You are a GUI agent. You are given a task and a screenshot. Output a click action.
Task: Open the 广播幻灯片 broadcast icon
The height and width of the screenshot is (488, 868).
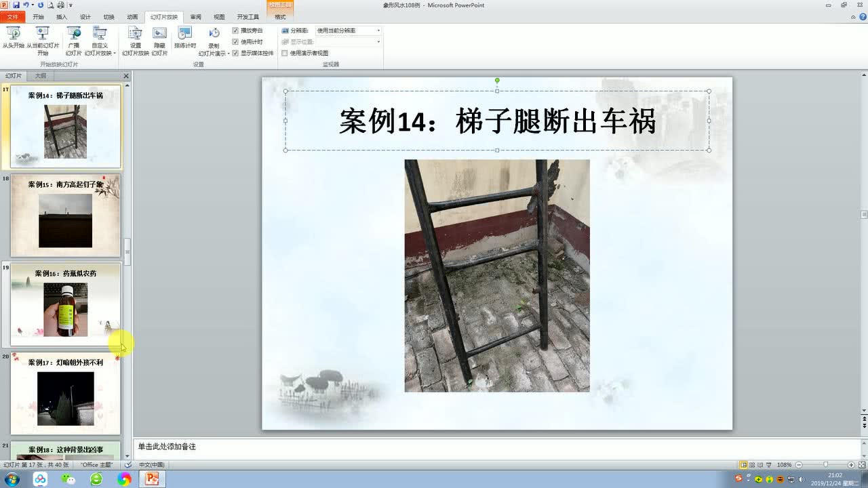(74, 41)
